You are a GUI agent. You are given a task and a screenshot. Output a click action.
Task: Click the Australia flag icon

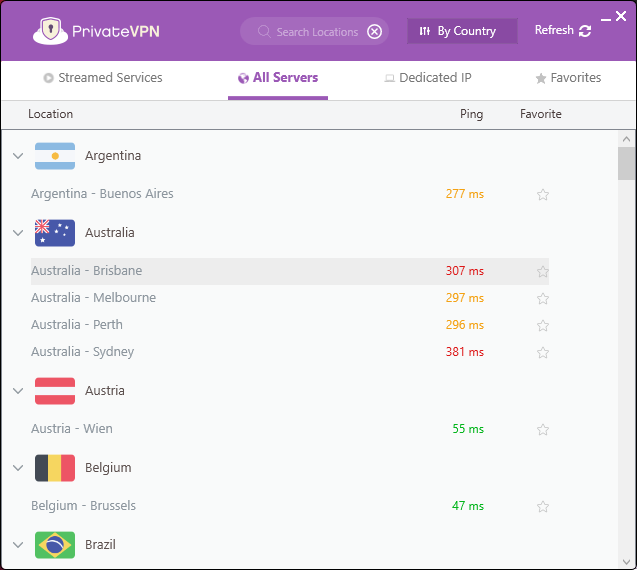pyautogui.click(x=55, y=233)
